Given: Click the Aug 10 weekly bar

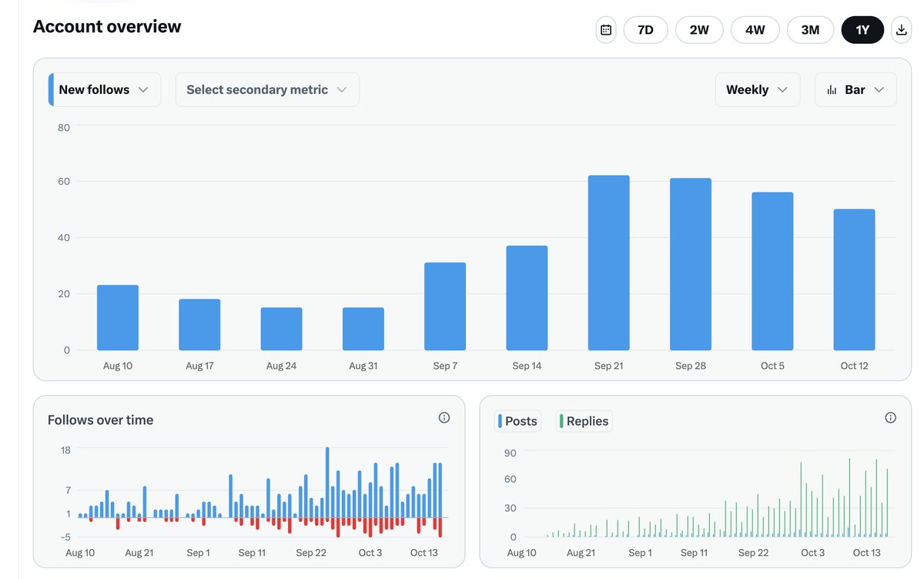Looking at the screenshot, I should (x=118, y=318).
